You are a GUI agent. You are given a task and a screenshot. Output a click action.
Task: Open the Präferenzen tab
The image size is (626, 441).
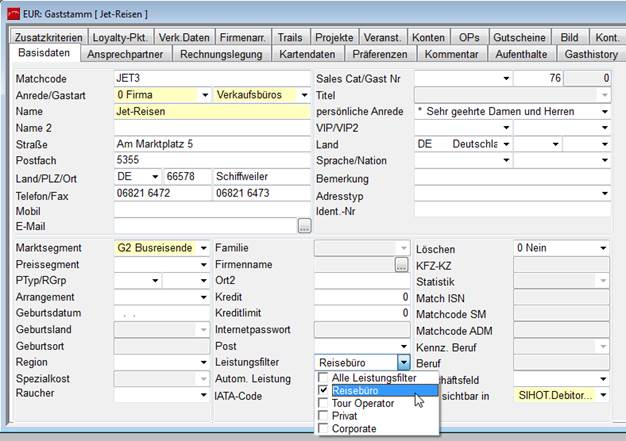(x=380, y=54)
